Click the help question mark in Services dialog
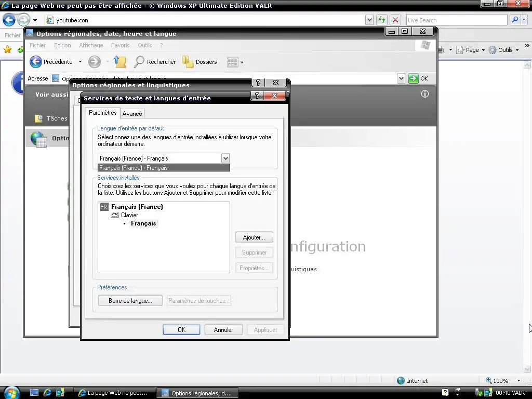This screenshot has height=399, width=532. [257, 96]
